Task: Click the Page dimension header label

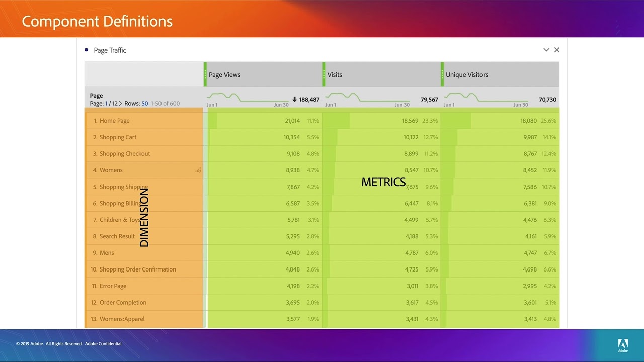Action: point(96,96)
